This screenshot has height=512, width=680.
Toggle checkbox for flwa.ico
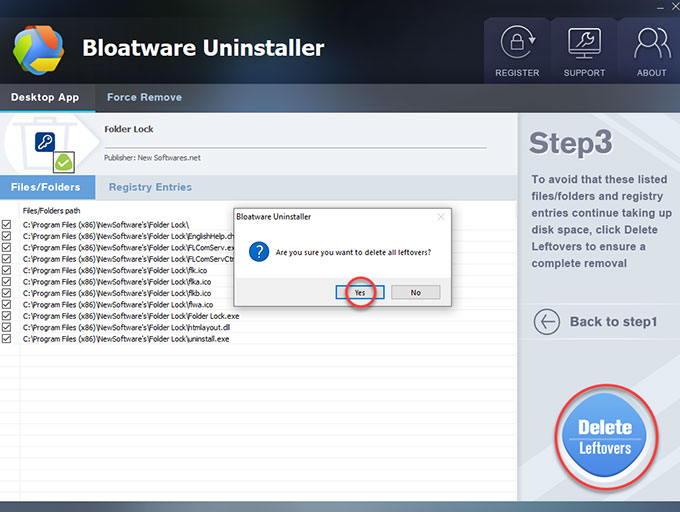click(x=7, y=304)
